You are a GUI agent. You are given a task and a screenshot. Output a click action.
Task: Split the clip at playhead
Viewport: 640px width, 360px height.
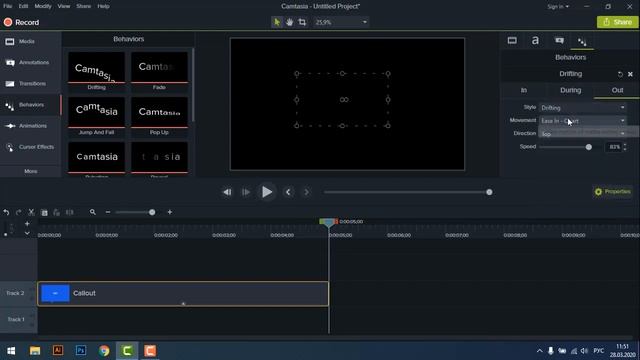[x=70, y=212]
